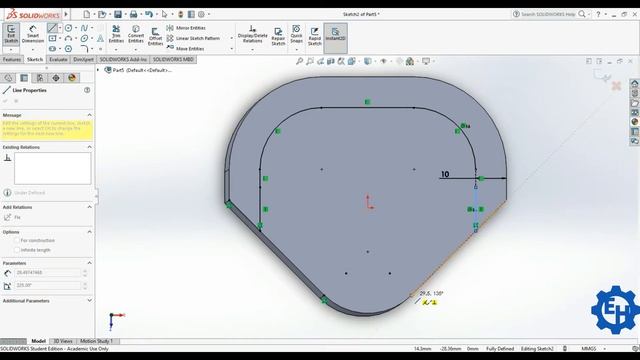640x360 pixels.
Task: Expand the Additional Parameters section
Action: pyautogui.click(x=89, y=300)
